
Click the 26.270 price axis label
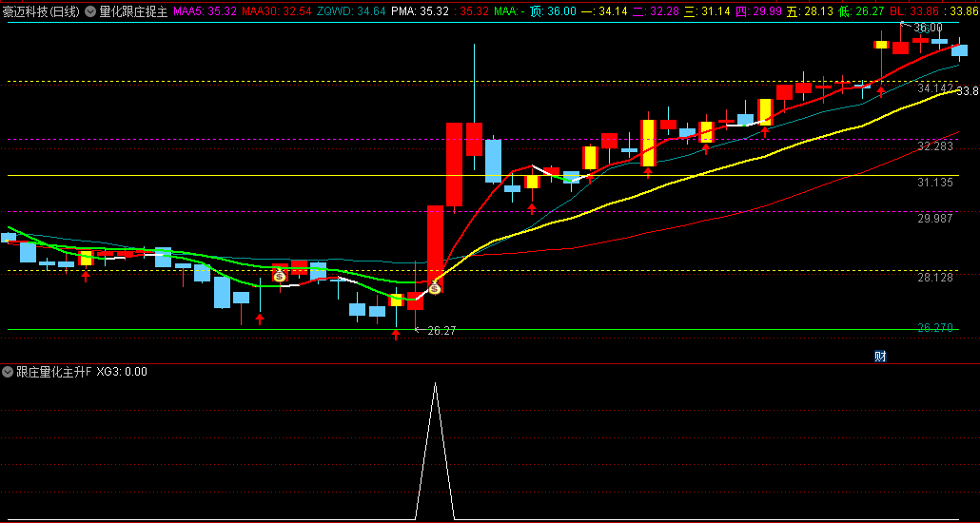pos(935,327)
